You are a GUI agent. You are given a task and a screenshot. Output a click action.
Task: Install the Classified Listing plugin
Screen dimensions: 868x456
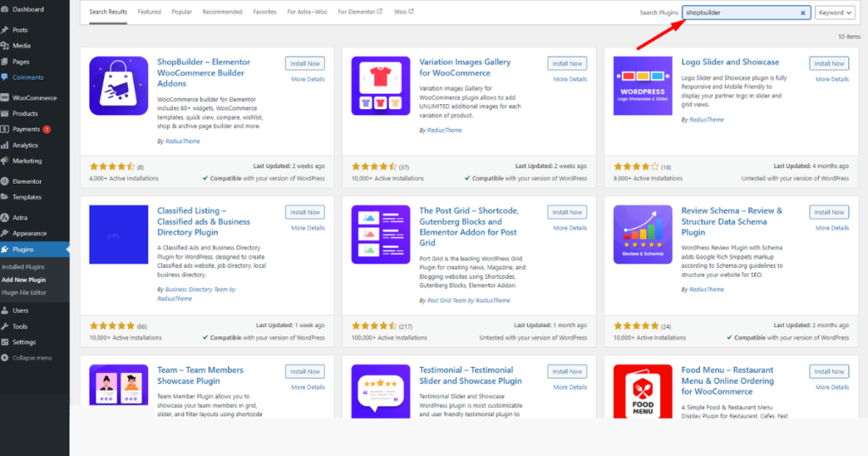(305, 212)
